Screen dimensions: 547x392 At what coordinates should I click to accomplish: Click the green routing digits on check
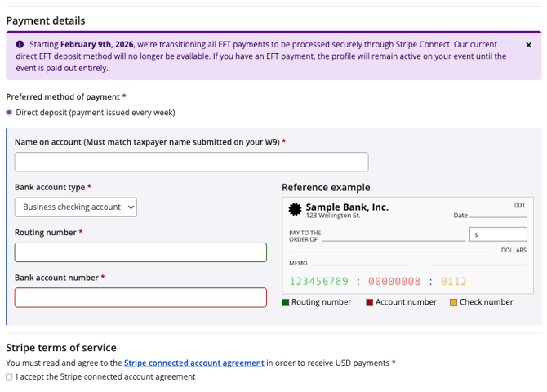(x=318, y=282)
